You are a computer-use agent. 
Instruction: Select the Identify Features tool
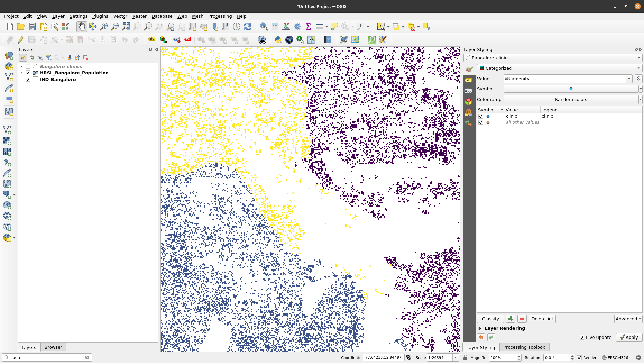(264, 27)
